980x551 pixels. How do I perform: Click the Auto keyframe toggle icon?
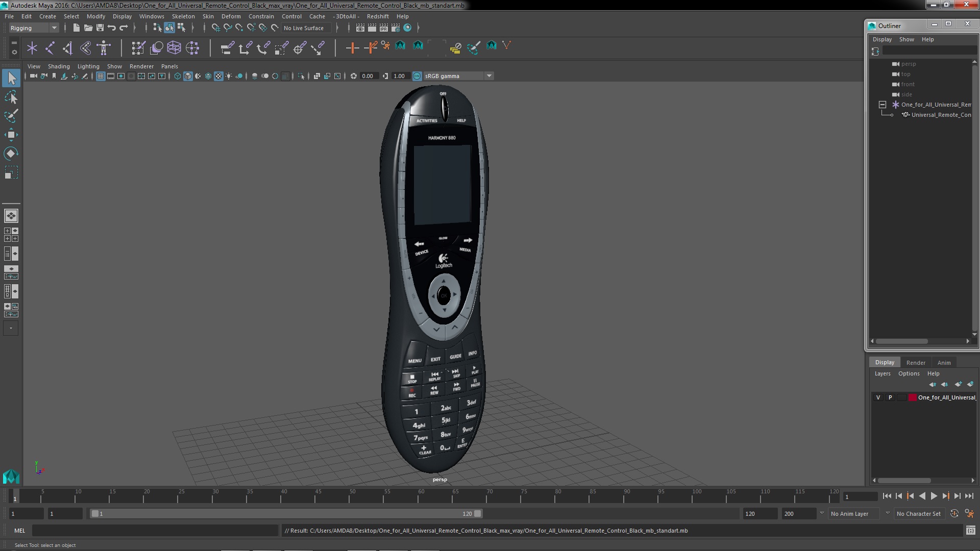[x=954, y=514]
